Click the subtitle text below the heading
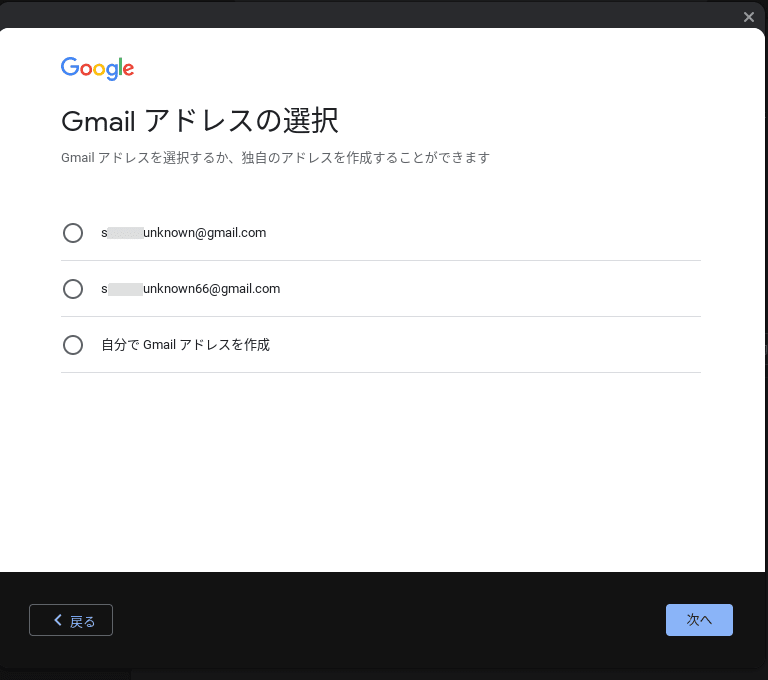The image size is (768, 680). click(x=275, y=158)
